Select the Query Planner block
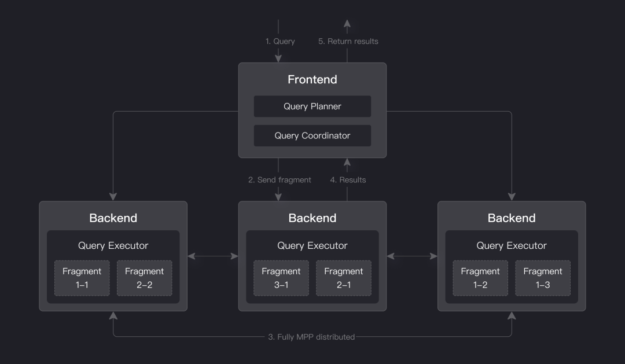Viewport: 625px width, 364px height. (x=312, y=106)
